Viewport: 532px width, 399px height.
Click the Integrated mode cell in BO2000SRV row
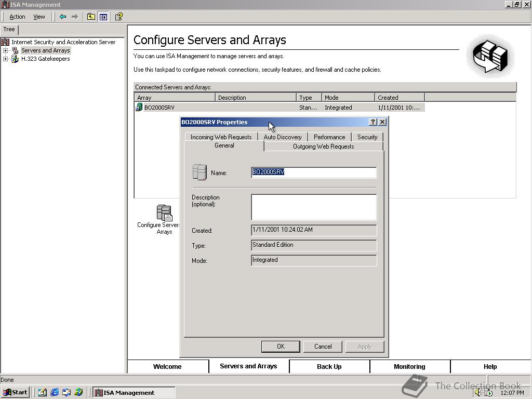[338, 108]
